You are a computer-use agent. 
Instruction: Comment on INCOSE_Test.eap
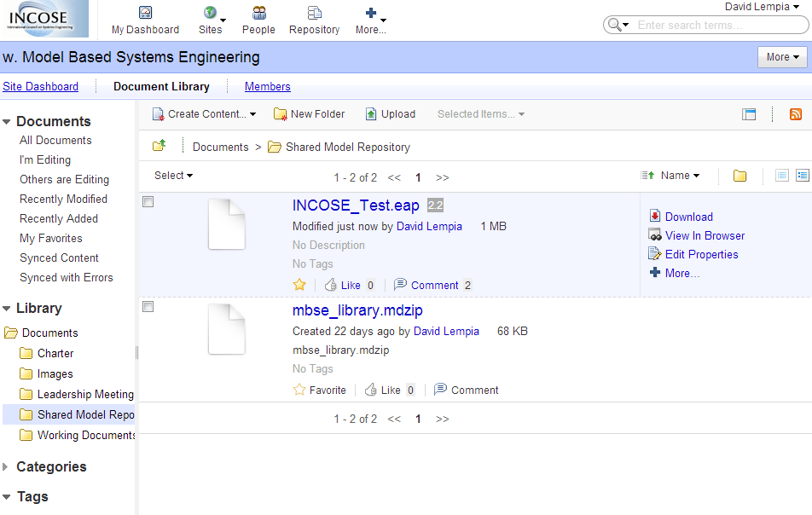(x=426, y=285)
